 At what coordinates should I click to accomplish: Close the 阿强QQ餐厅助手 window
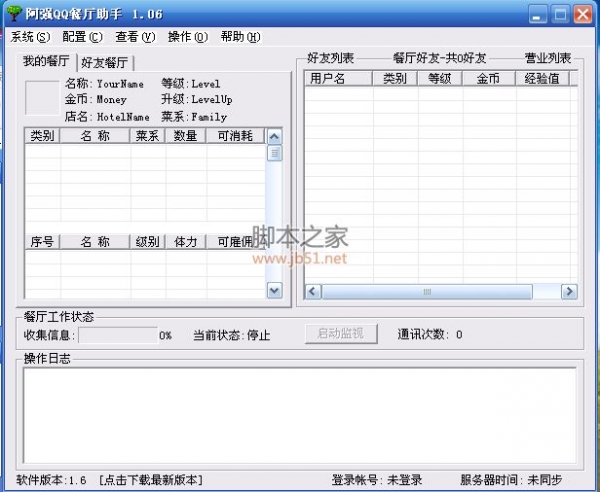pos(583,15)
